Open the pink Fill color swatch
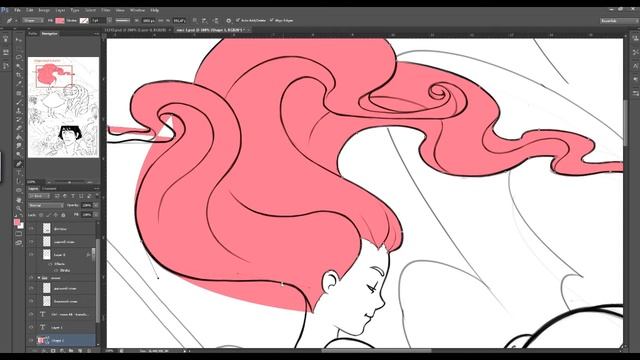 [x=60, y=20]
